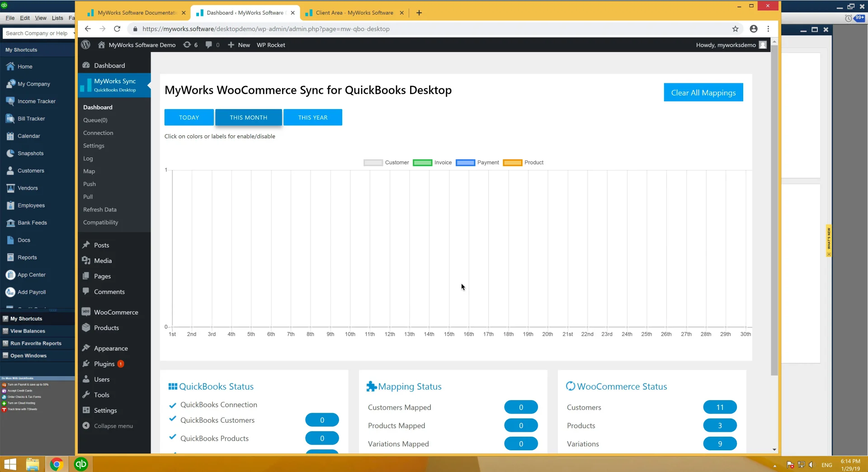Open Income Tracker in QuickBooks sidebar
This screenshot has height=472, width=868.
pyautogui.click(x=38, y=101)
